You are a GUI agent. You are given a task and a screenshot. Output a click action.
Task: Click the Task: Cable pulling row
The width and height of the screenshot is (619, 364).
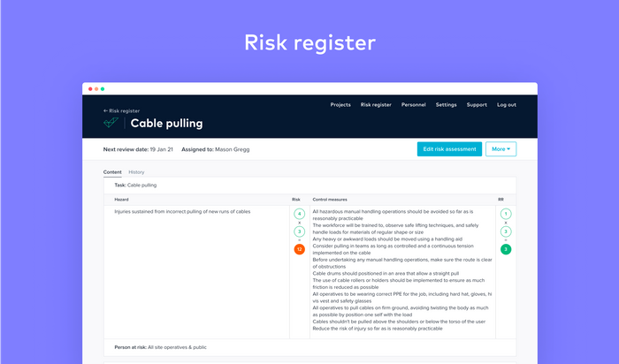click(x=135, y=186)
